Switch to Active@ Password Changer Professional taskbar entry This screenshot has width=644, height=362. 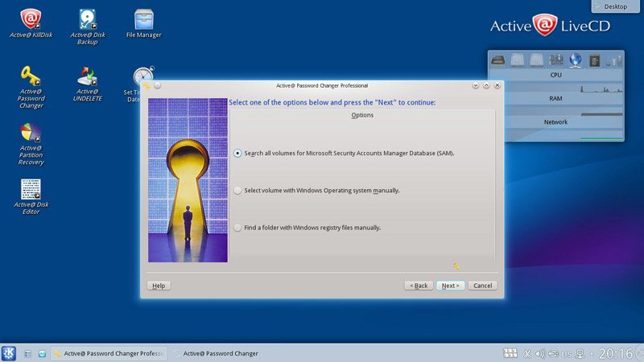pyautogui.click(x=109, y=353)
